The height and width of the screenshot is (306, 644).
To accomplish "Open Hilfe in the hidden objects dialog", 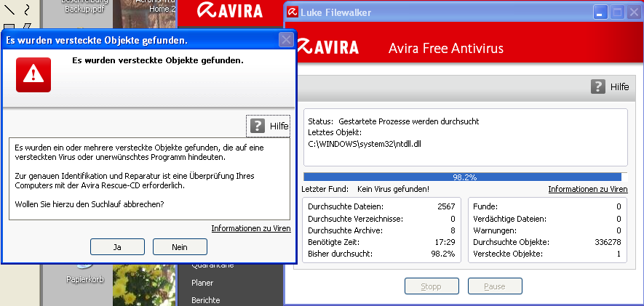I will [269, 126].
